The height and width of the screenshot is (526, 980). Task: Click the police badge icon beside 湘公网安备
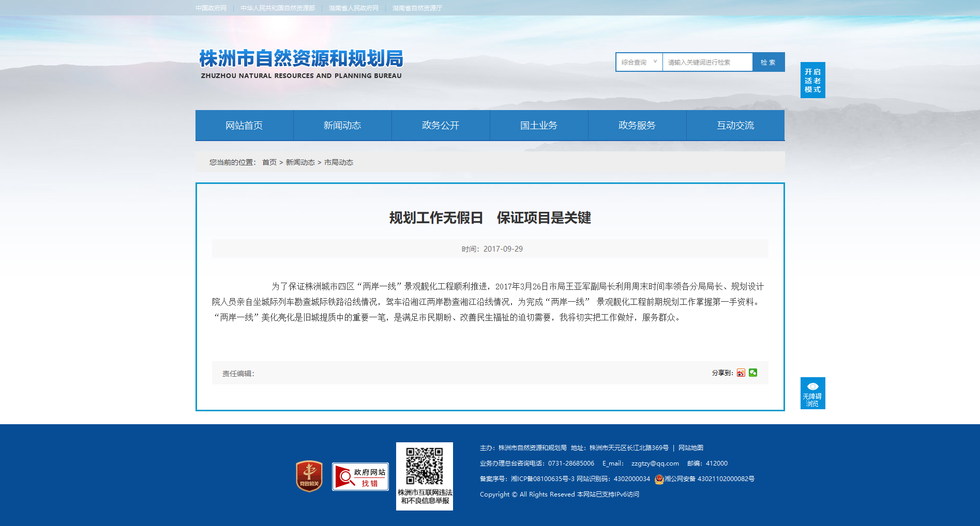pos(659,479)
